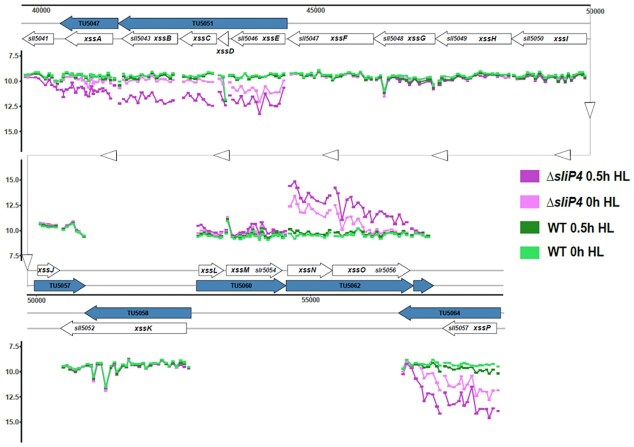Image resolution: width=634 pixels, height=447 pixels.
Task: Select the sll5047 xssF gene arrow
Action: (330, 39)
